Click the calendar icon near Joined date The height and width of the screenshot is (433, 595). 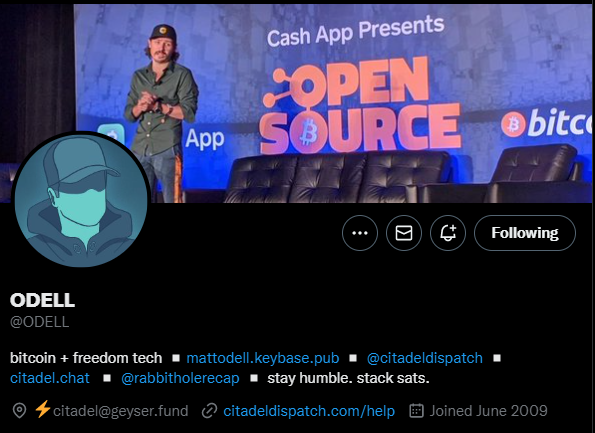pos(416,411)
